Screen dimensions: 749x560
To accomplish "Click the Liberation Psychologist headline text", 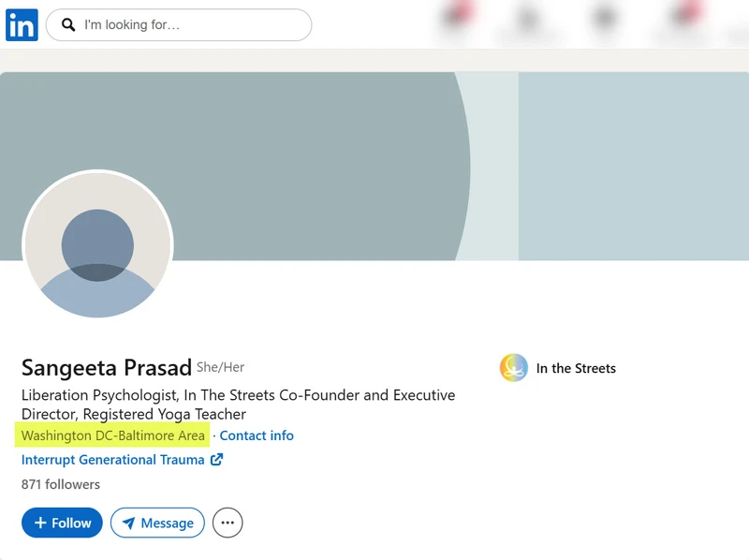I will 239,405.
